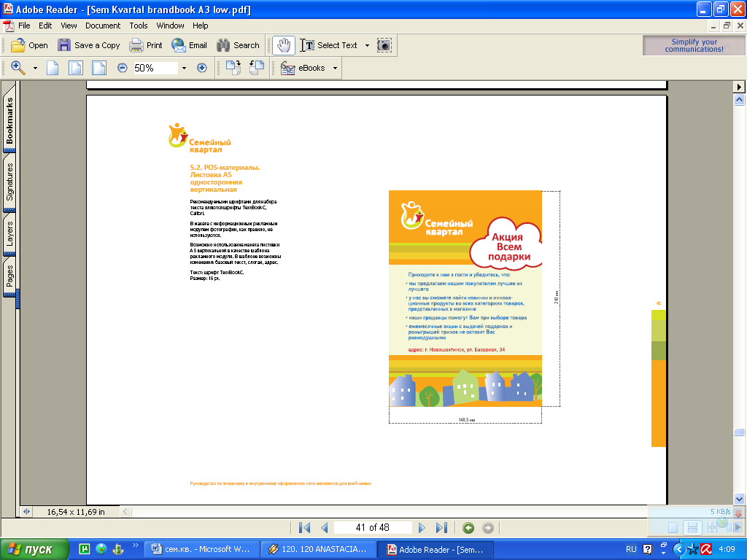Viewport: 747px width, 560px height.
Task: Select the Snapshot camera tool
Action: click(384, 45)
